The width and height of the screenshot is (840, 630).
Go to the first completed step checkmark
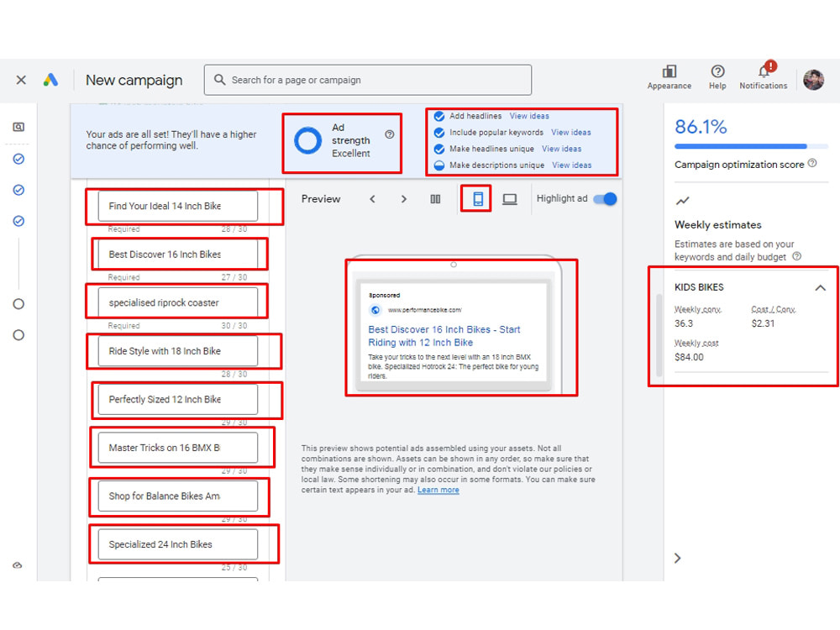(18, 159)
